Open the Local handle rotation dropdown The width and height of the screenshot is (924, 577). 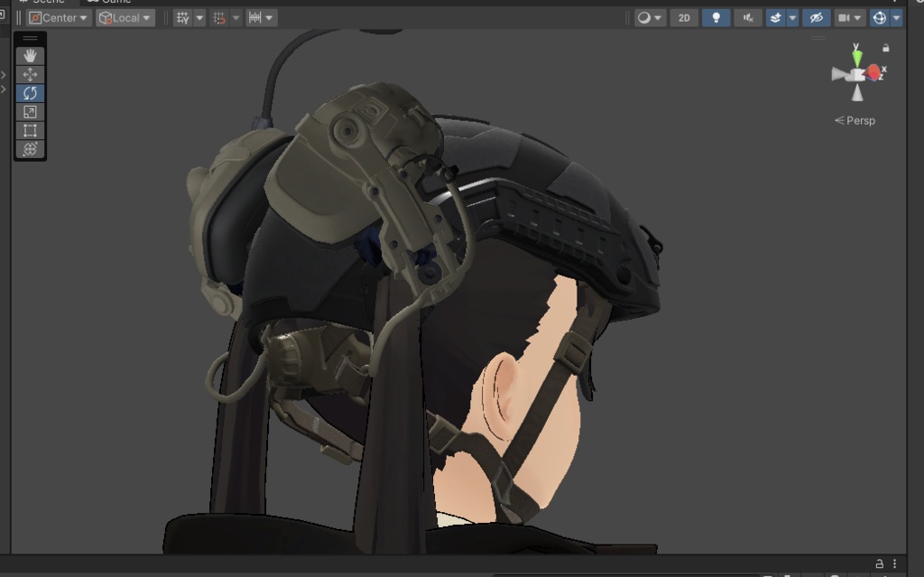125,18
